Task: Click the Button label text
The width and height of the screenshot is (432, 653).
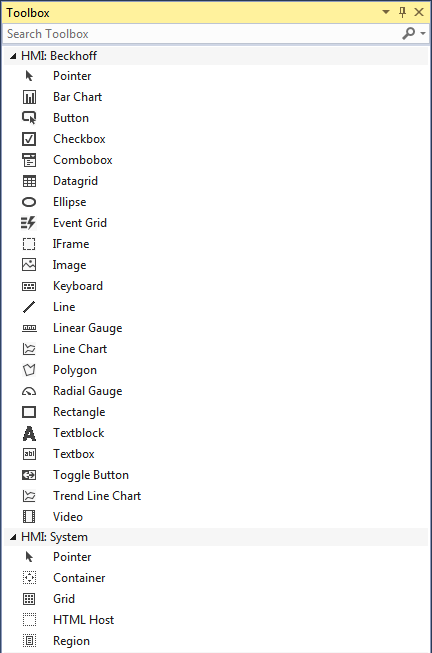Action: [71, 118]
